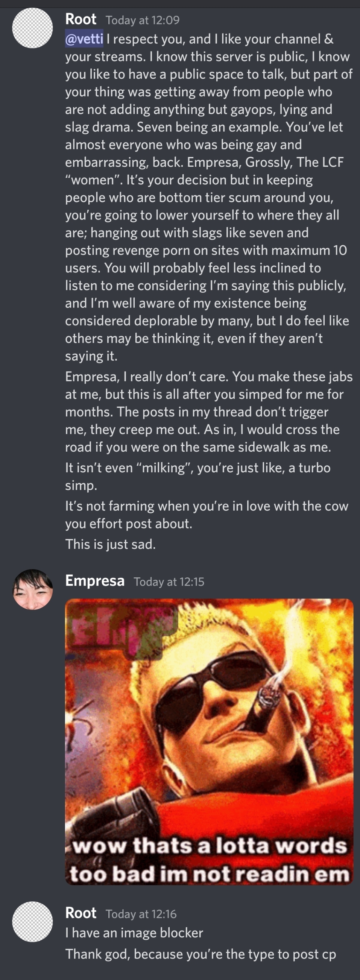Open Root's avatar on the 12:09 message
Screen dimensions: 360x980
(32, 28)
